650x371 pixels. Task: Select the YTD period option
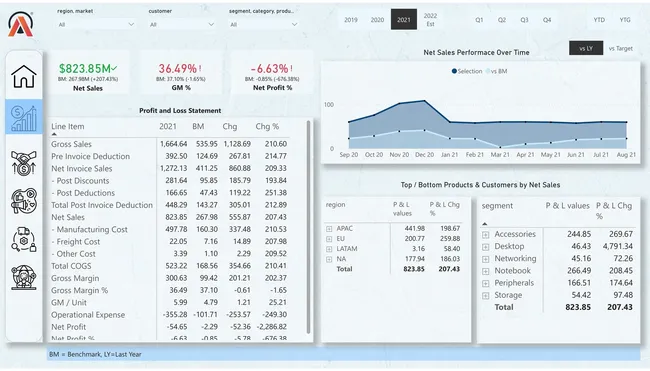click(599, 19)
